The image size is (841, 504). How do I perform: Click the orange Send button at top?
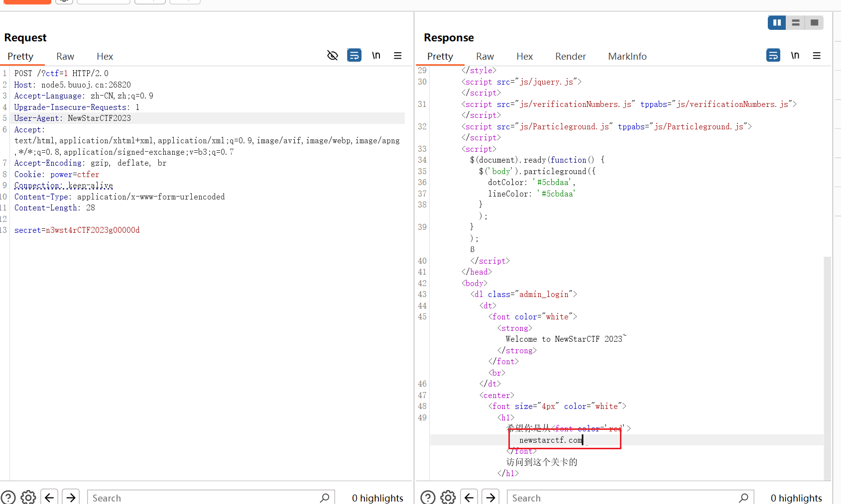[27, 1]
